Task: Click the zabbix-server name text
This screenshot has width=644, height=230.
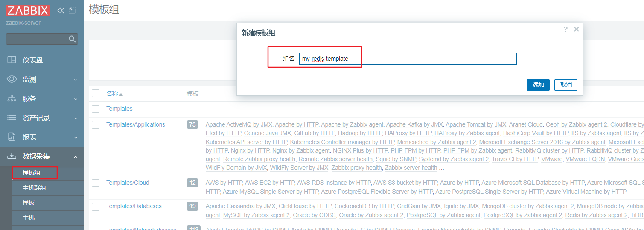Action: (23, 23)
